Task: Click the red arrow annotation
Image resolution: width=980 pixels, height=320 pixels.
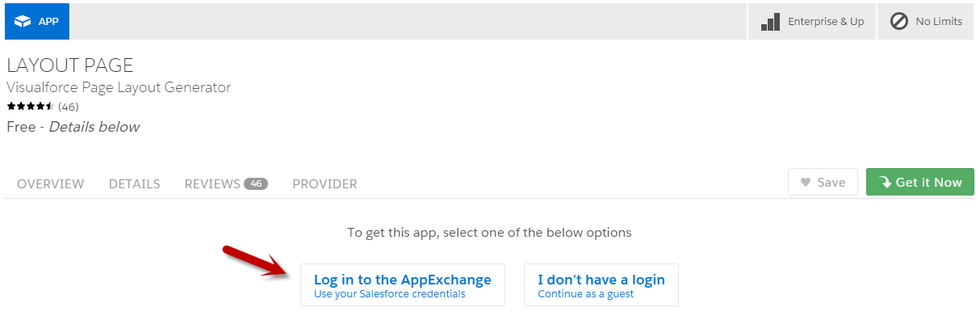Action: click(x=256, y=261)
